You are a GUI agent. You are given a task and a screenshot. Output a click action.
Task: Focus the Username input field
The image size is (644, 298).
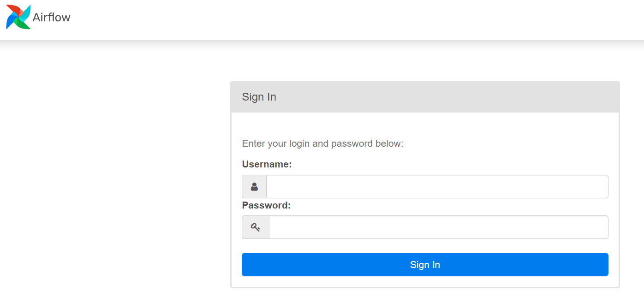[x=436, y=187]
